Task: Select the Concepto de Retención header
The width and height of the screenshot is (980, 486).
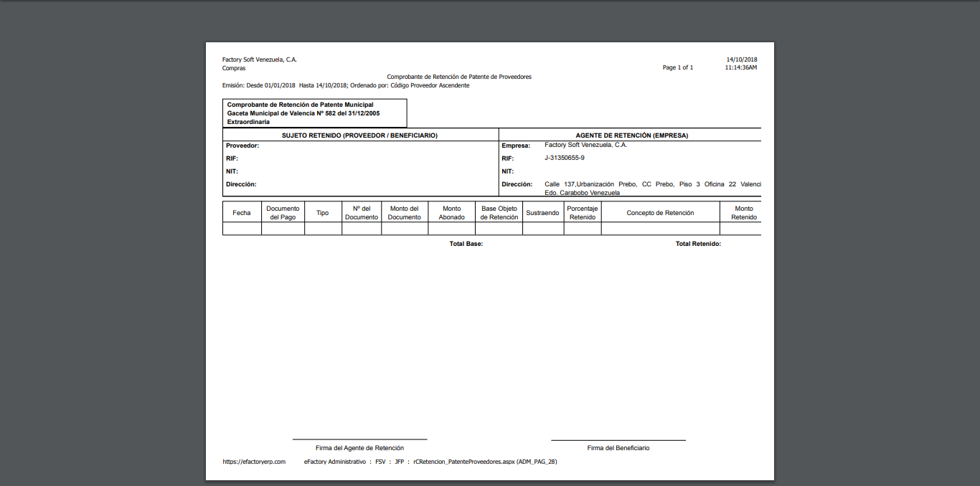Action: click(x=659, y=211)
